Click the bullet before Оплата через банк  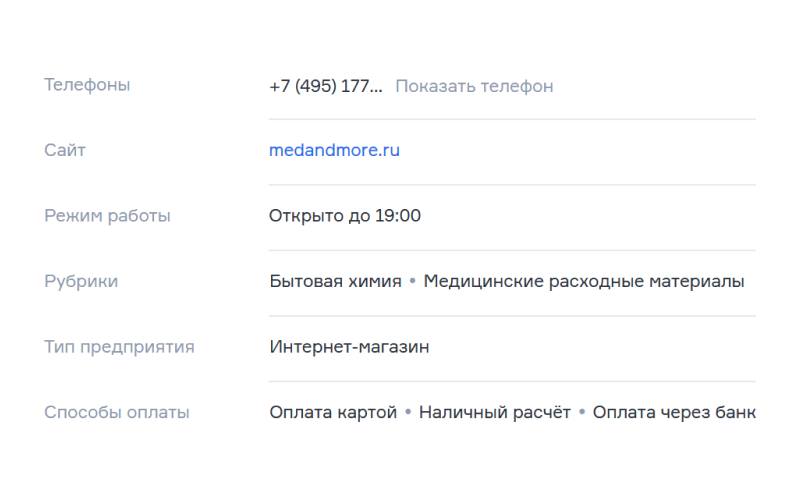(x=582, y=412)
